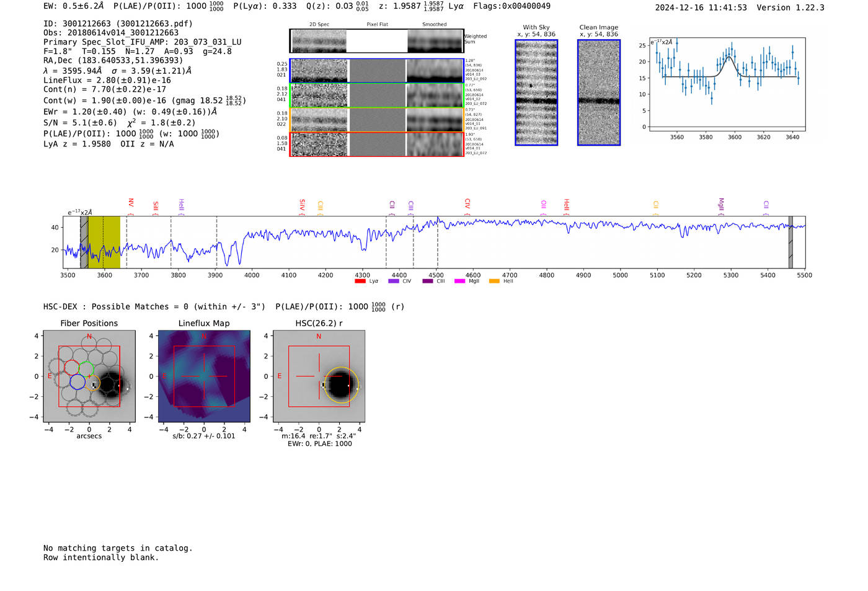Click the '2D Spec' column header

coord(319,25)
